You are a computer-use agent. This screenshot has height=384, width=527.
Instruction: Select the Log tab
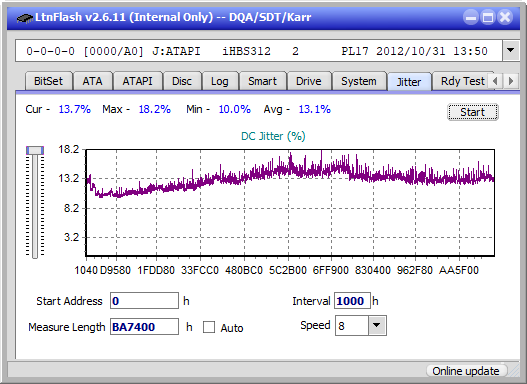click(x=219, y=81)
